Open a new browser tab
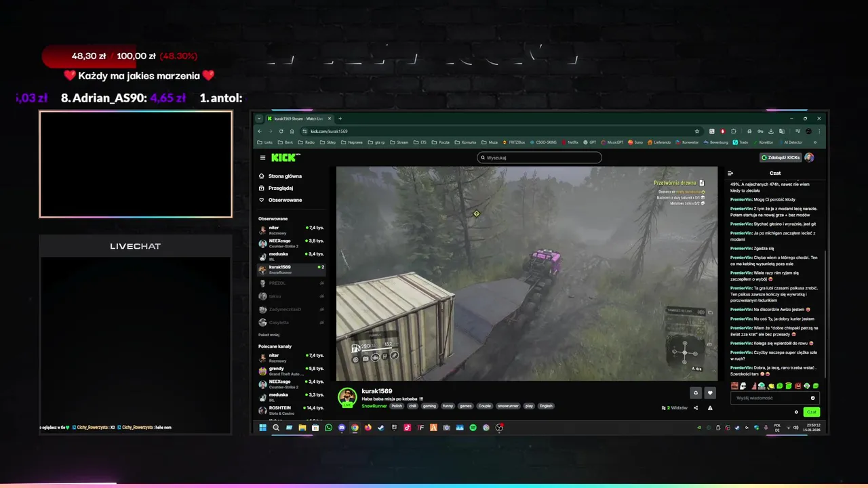Screen dimensions: 868x488 point(340,119)
